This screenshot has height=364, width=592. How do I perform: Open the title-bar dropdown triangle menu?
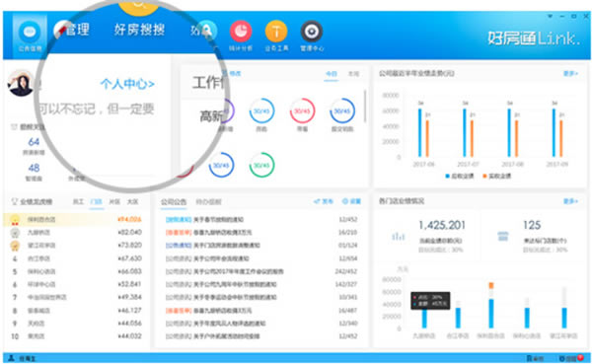[551, 16]
